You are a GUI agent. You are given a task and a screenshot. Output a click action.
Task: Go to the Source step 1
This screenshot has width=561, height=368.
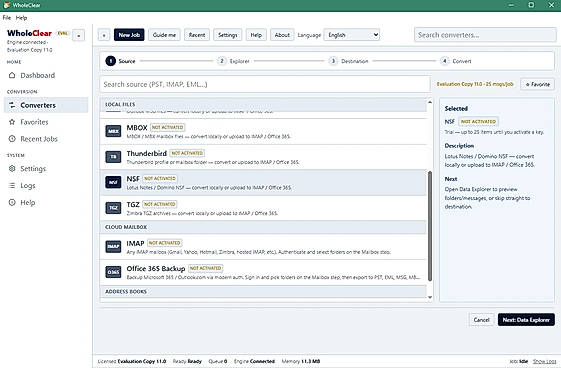(x=120, y=61)
